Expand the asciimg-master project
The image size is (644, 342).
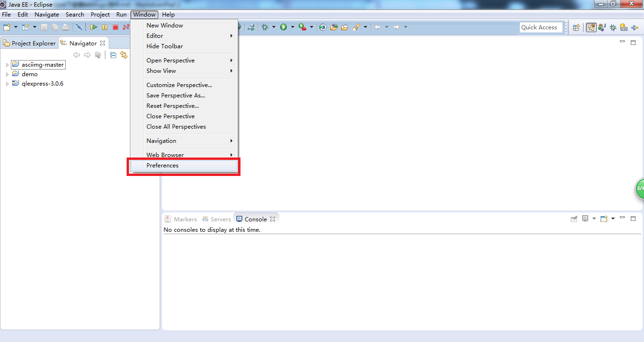tap(8, 64)
